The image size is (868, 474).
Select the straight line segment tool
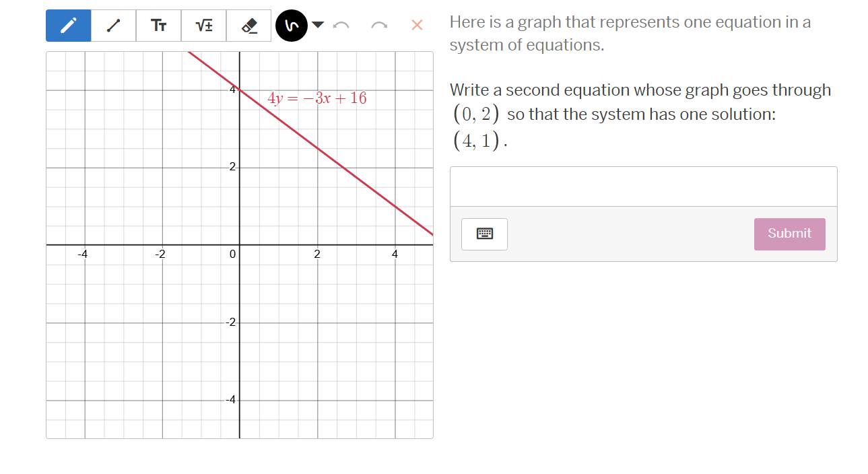(113, 25)
